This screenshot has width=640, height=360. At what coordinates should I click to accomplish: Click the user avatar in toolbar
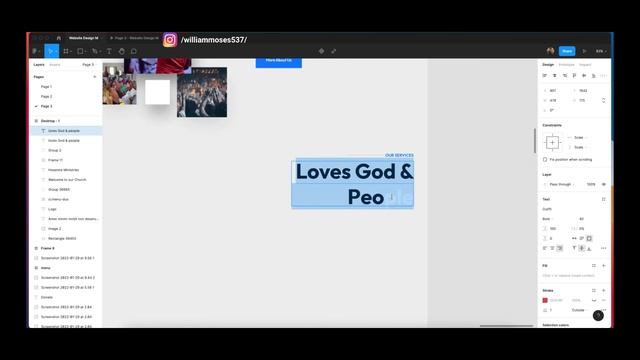[x=550, y=51]
